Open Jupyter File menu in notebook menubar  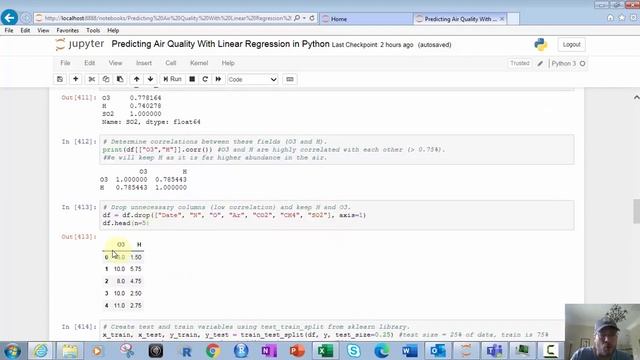tap(65, 63)
